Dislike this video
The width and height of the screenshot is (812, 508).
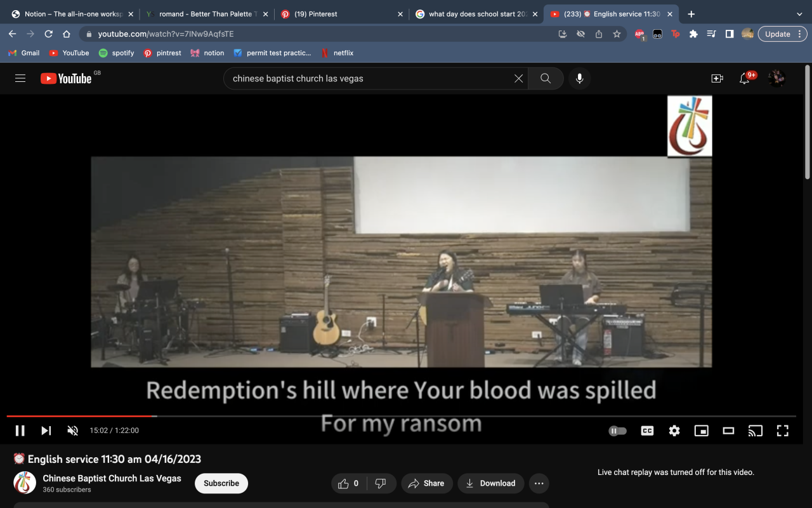[x=381, y=483]
